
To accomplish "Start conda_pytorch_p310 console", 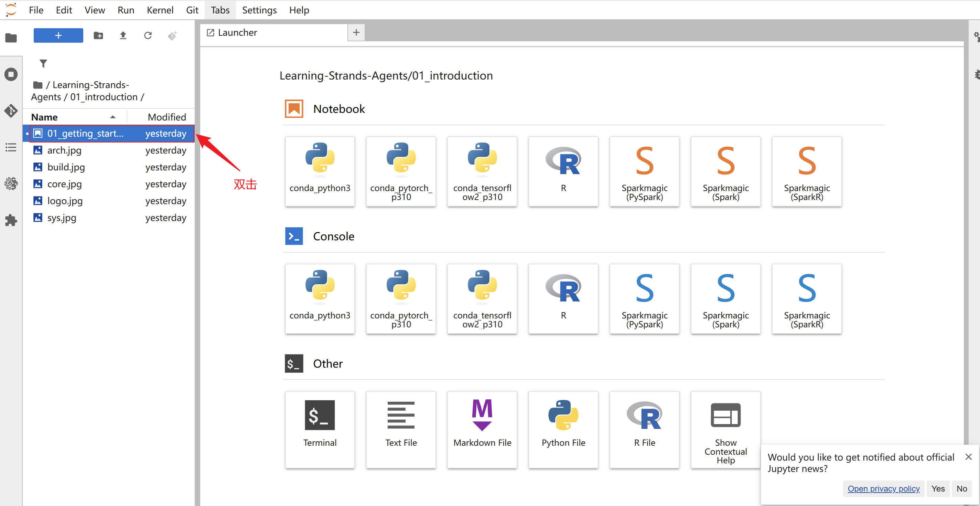I will 401,299.
